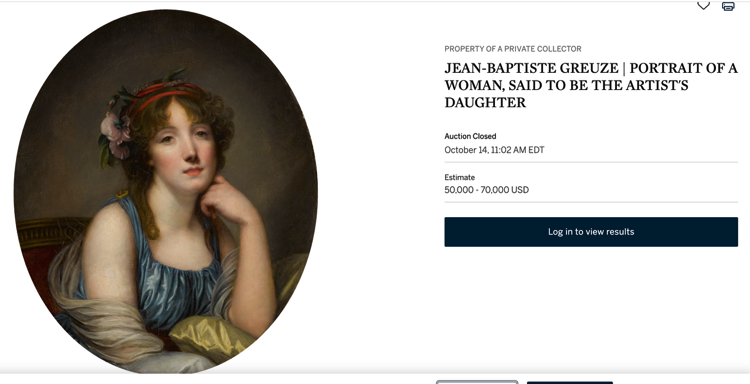Click the October 14 auction closed date

click(x=494, y=150)
